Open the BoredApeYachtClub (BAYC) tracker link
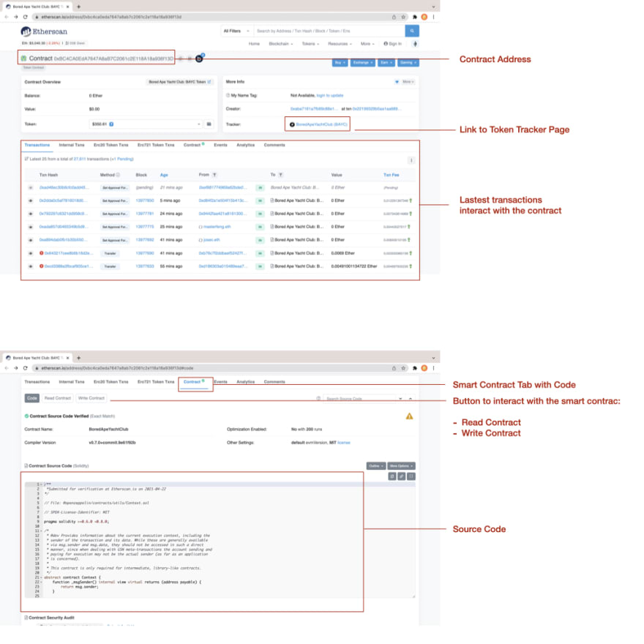The width and height of the screenshot is (644, 644). pos(321,124)
